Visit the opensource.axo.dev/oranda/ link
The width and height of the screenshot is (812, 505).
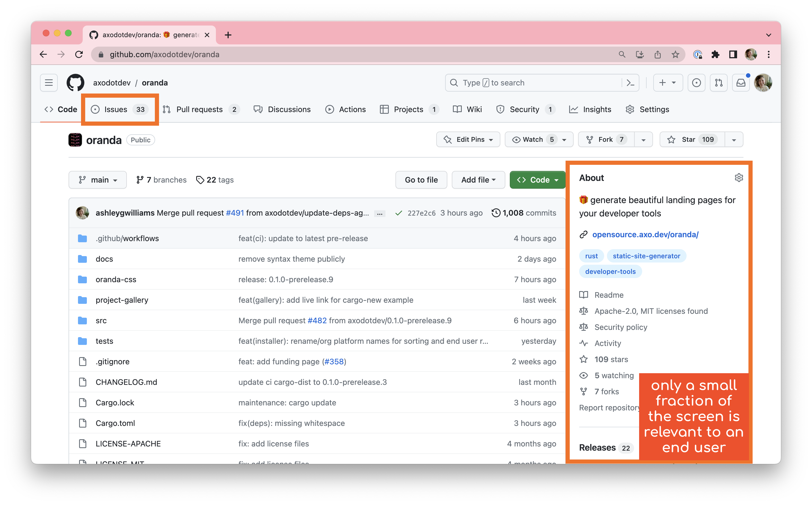[x=645, y=234]
